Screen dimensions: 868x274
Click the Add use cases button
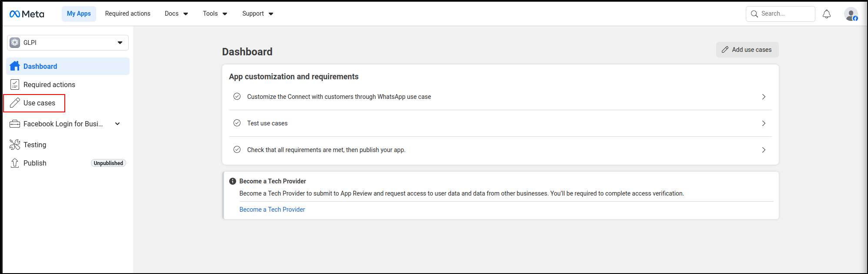coord(747,50)
